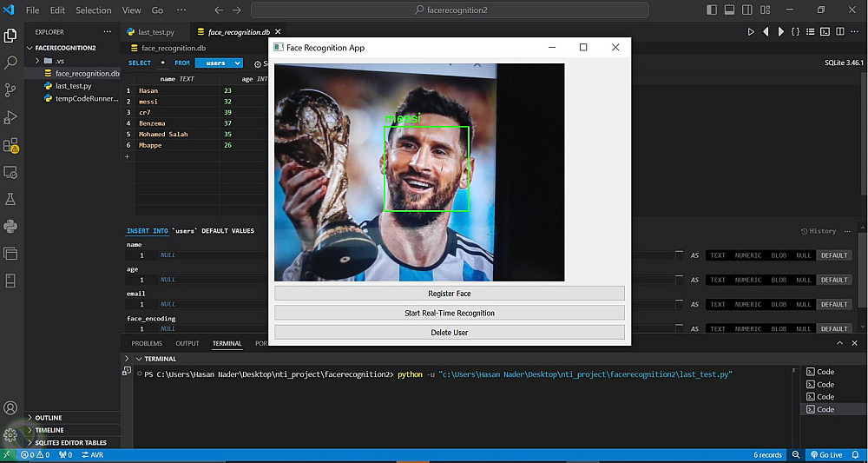Switch to the OUTPUT panel tab

pos(187,343)
